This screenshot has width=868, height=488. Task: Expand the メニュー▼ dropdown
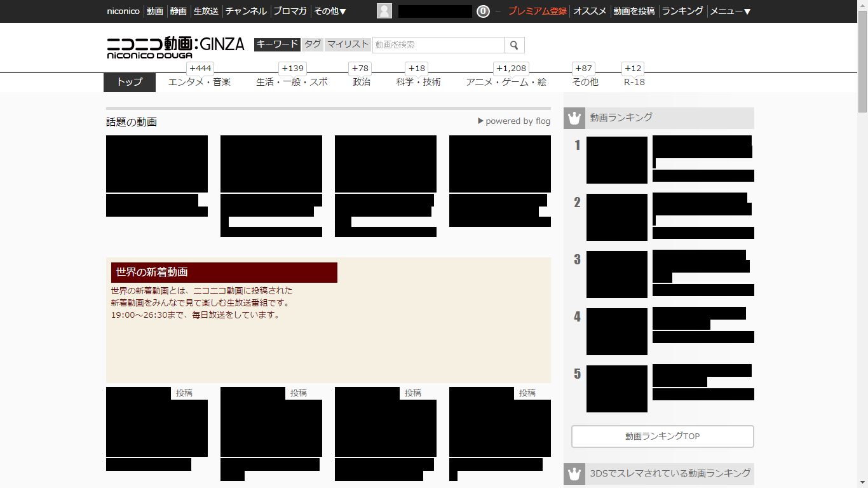tap(730, 11)
